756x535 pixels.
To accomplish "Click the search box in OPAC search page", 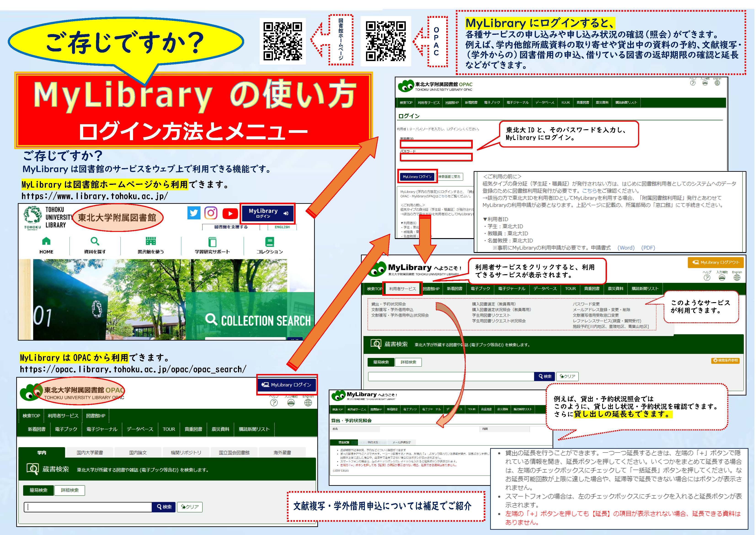I will (x=88, y=507).
